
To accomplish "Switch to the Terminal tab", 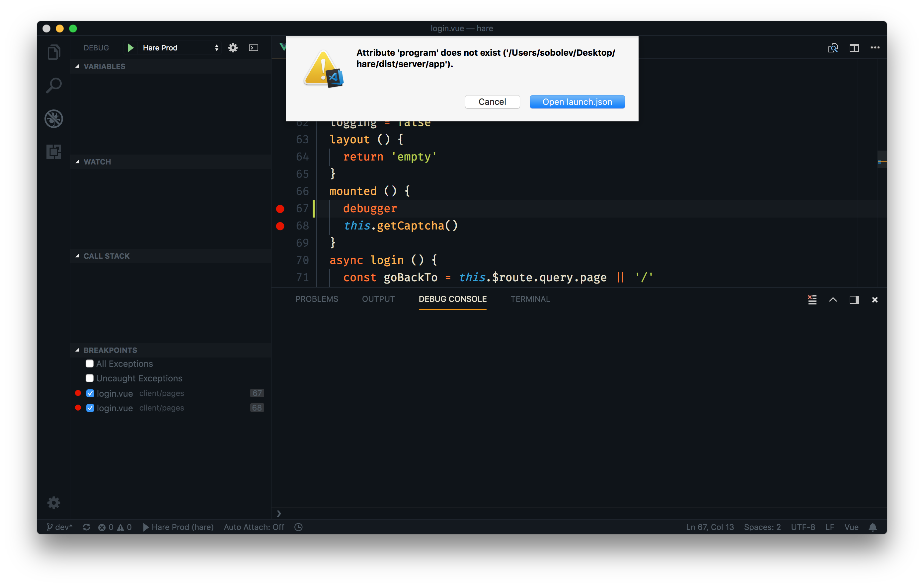I will coord(530,299).
